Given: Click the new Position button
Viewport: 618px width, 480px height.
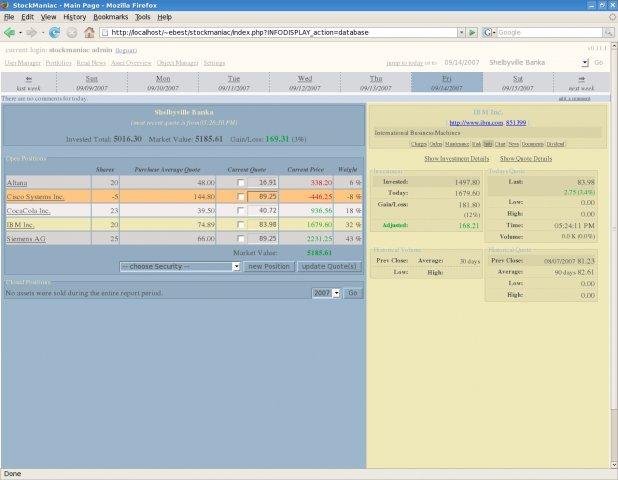Looking at the screenshot, I should pos(269,266).
